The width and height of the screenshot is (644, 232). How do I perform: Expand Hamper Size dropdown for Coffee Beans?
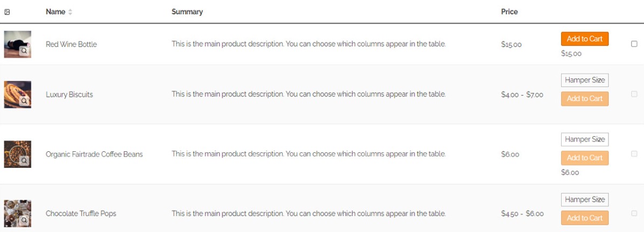[584, 139]
